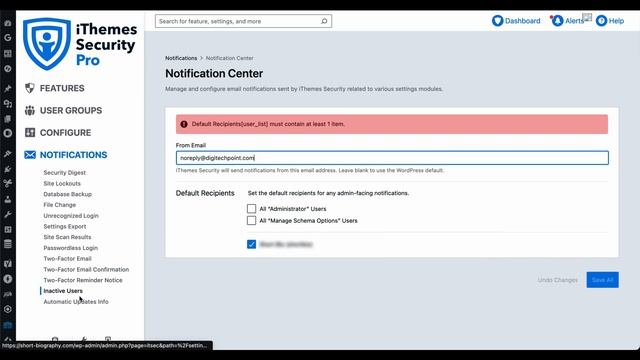Open the NOTIFICATIONS menu
Viewport: 640px width, 360px height.
(x=73, y=155)
